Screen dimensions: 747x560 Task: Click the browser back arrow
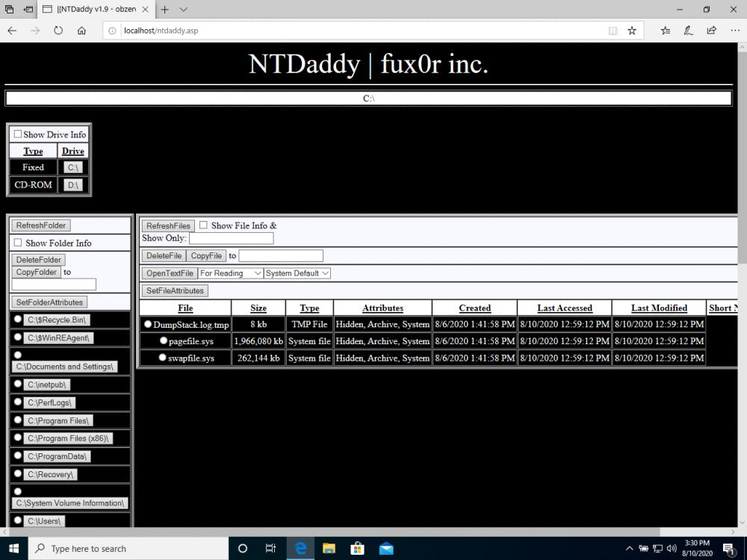[12, 31]
